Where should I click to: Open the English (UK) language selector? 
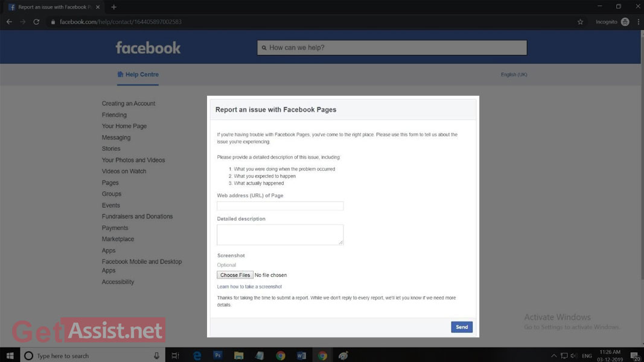click(x=512, y=74)
